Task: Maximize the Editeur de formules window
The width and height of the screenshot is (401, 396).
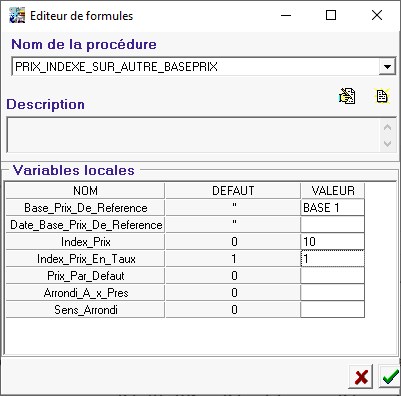Action: (331, 15)
